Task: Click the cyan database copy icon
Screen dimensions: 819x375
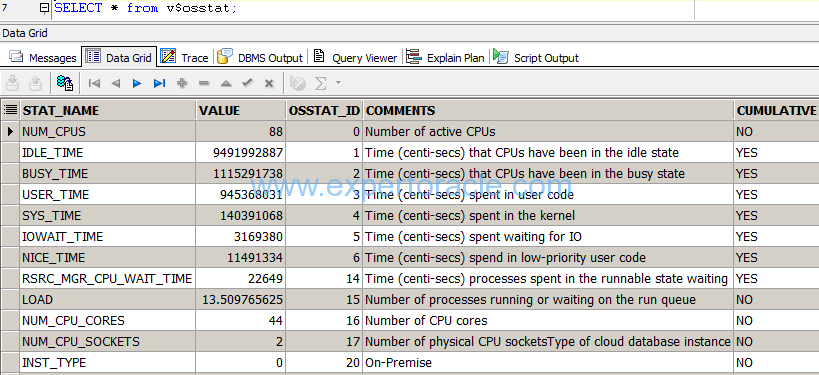Action: 65,83
